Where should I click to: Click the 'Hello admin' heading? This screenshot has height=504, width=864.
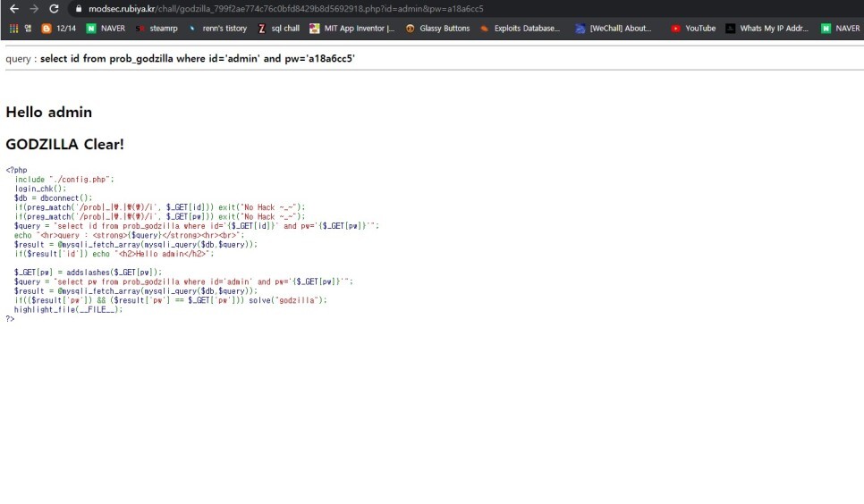(x=48, y=112)
